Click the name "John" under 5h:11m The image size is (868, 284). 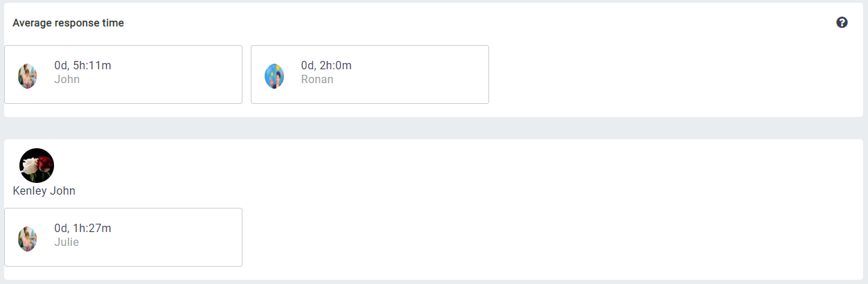tap(67, 79)
